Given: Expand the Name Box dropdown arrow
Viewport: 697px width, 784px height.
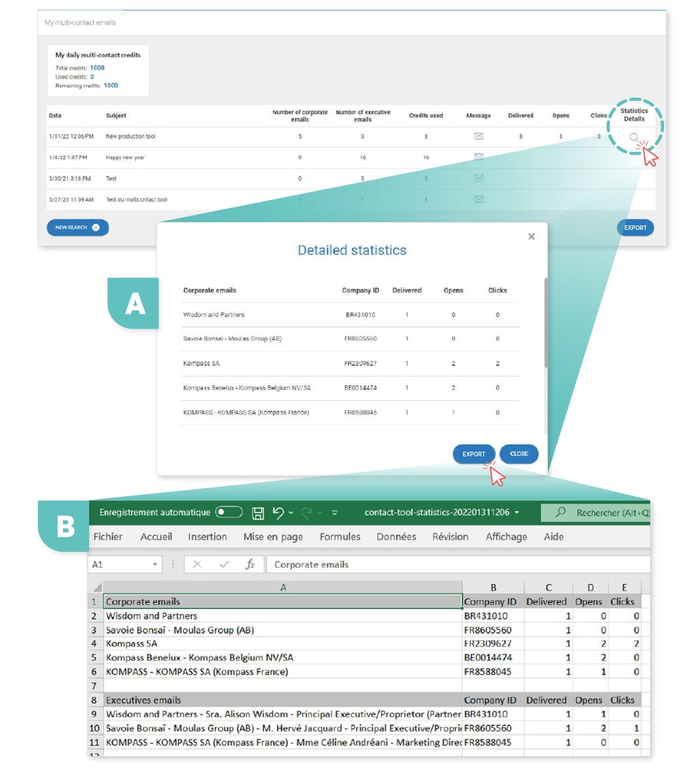Looking at the screenshot, I should [155, 564].
